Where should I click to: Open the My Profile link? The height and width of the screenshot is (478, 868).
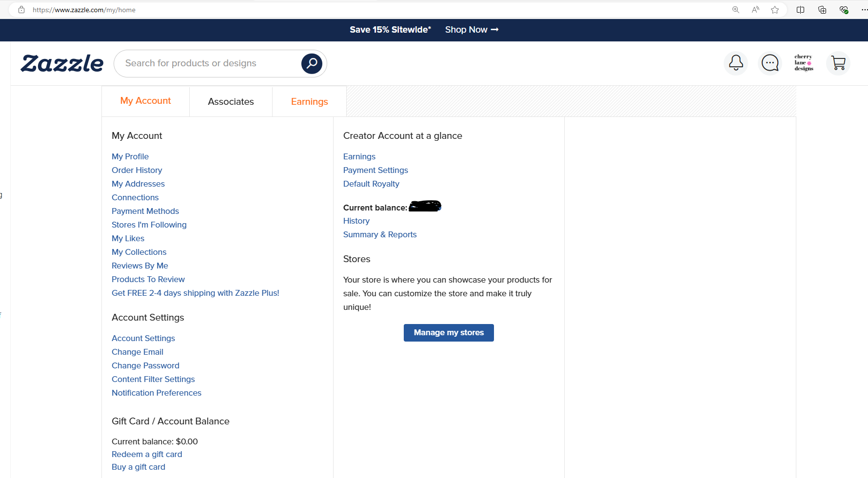(130, 156)
